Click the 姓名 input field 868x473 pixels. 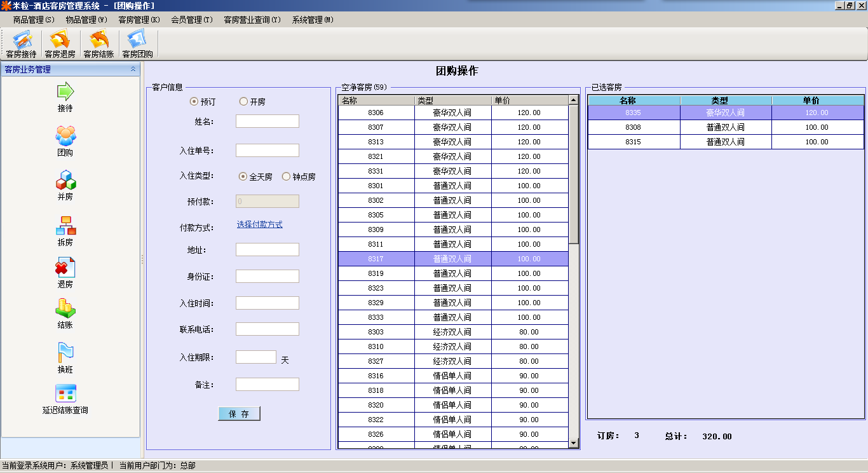click(267, 121)
